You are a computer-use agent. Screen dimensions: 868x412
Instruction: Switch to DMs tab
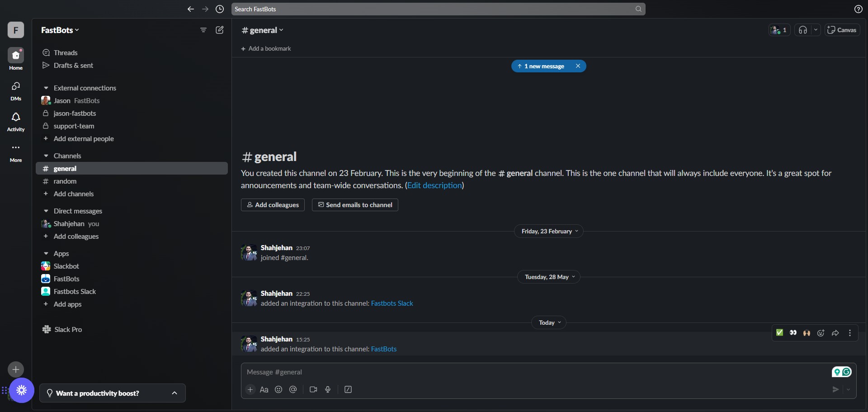16,90
